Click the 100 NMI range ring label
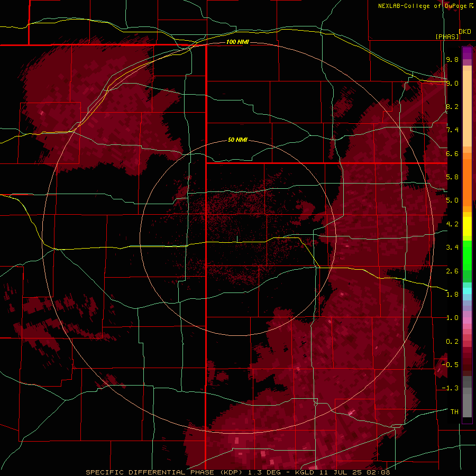476x476 pixels. tap(237, 42)
